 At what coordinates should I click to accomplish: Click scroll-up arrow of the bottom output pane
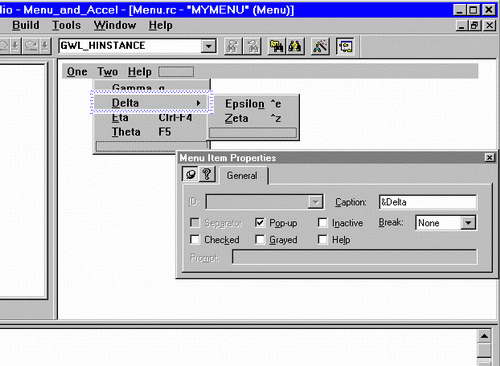coord(484,336)
